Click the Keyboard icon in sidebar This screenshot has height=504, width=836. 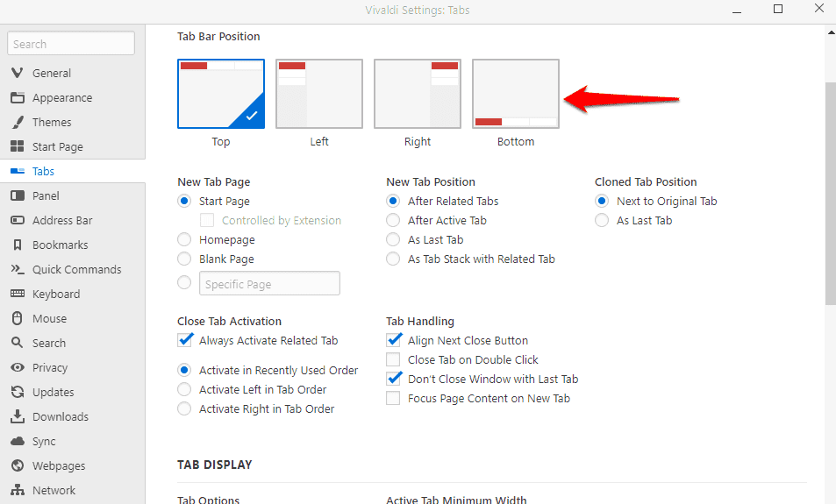(x=17, y=294)
